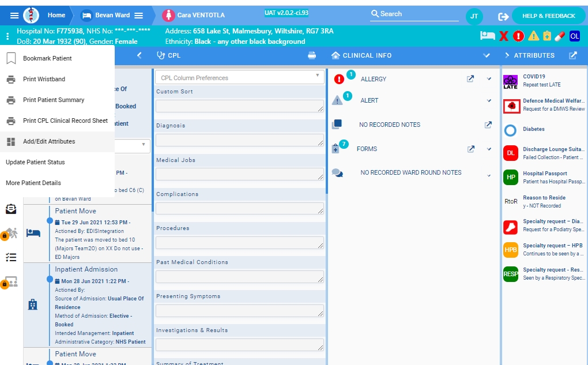Click the Complications text box
588x365 pixels.
pyautogui.click(x=240, y=208)
